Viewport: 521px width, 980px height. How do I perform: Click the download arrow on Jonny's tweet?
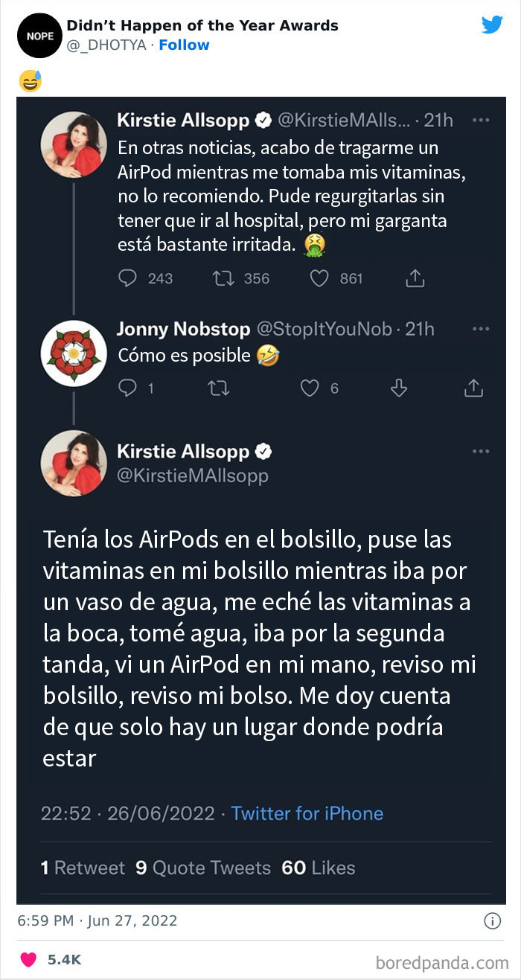coord(399,388)
